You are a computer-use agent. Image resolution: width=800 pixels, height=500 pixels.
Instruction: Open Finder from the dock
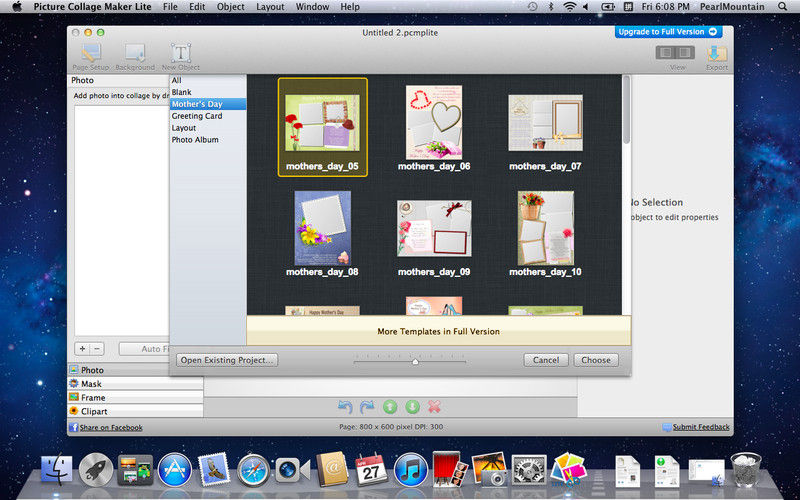pos(57,469)
